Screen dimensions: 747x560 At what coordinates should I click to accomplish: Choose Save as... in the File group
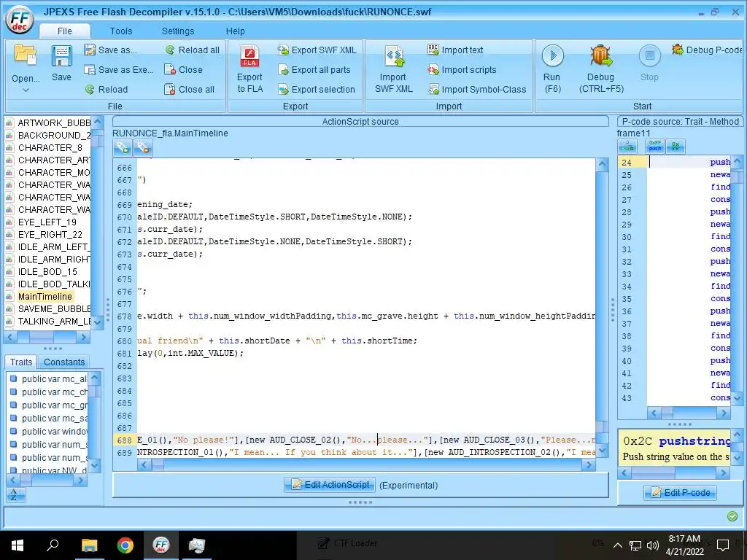111,50
